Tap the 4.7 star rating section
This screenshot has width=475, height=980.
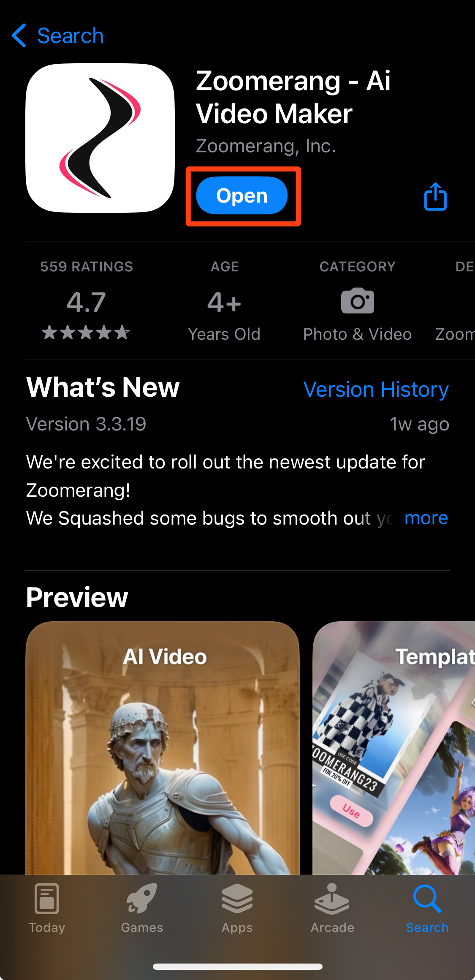tap(86, 300)
